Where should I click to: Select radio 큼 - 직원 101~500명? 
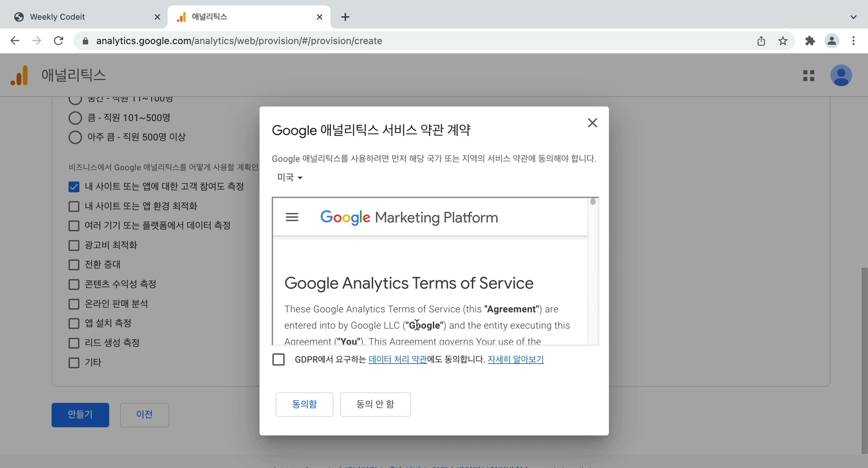[x=75, y=118]
